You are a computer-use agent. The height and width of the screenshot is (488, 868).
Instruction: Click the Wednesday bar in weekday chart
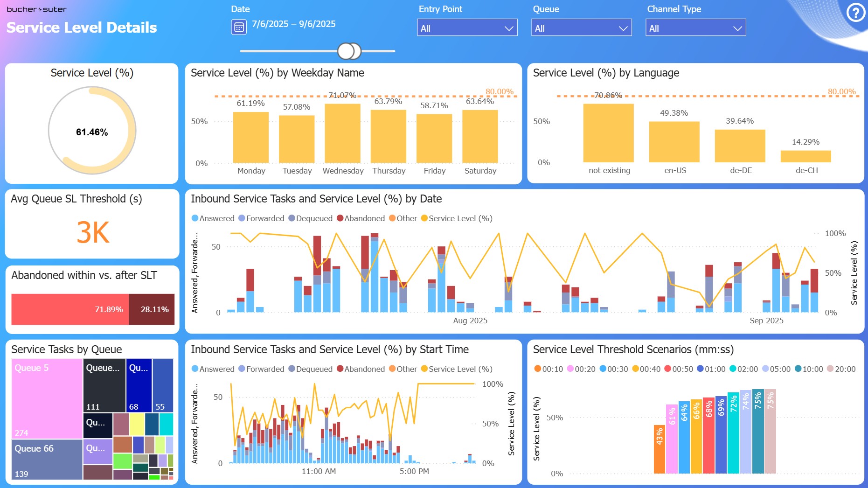[x=343, y=133]
